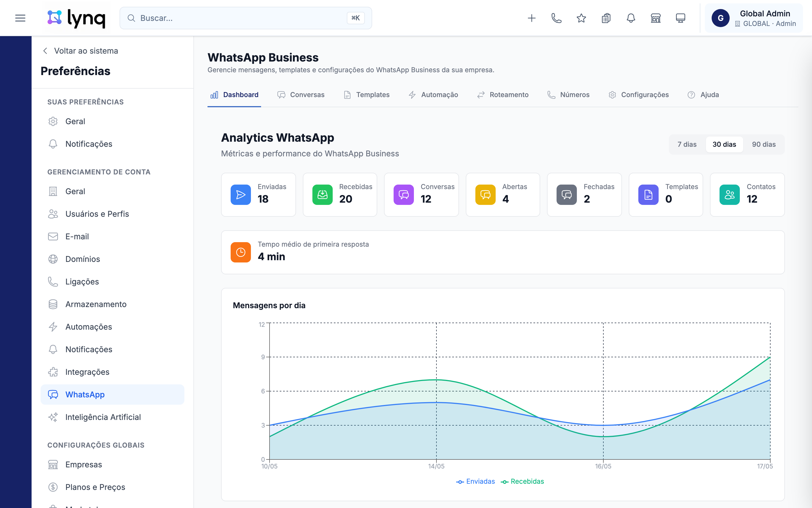This screenshot has height=508, width=812.
Task: Open Empresas under Configurações Globais
Action: click(x=112, y=464)
